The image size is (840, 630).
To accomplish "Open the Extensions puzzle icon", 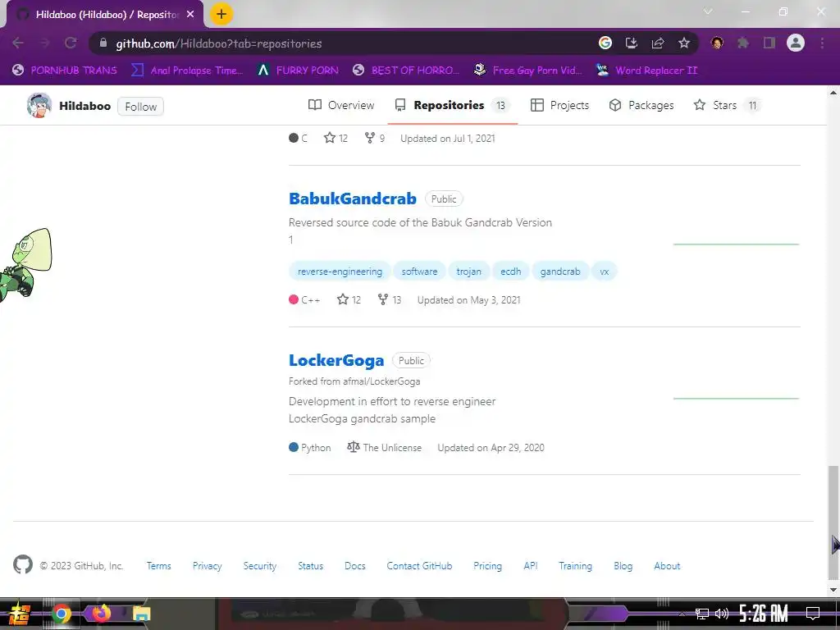I will click(x=743, y=43).
